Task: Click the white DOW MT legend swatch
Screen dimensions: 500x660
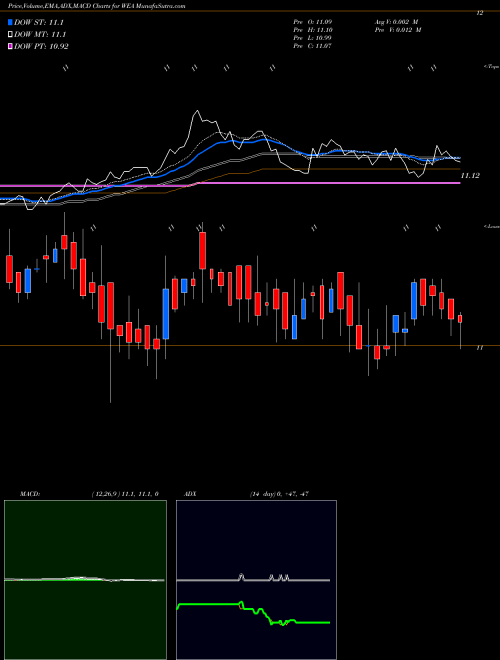Action: tap(10, 35)
